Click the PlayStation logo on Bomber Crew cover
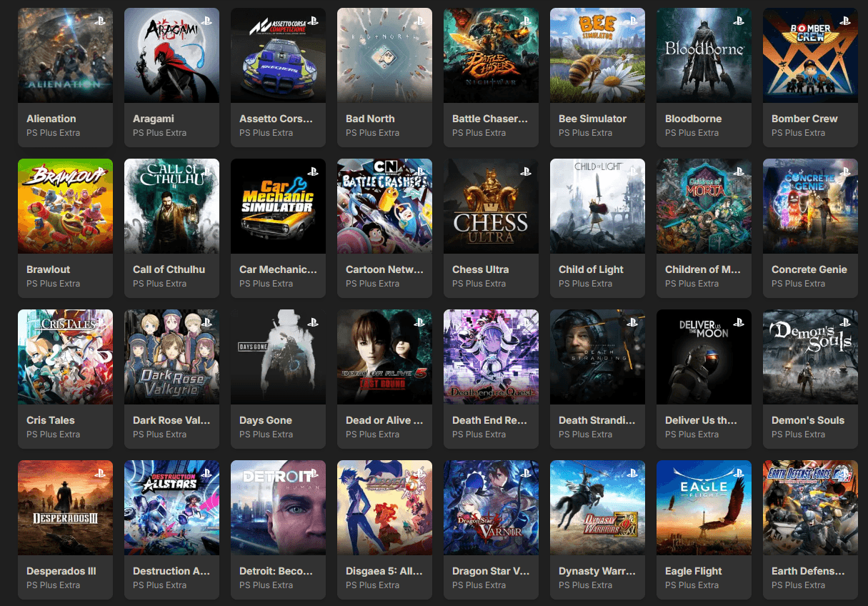 pos(845,21)
